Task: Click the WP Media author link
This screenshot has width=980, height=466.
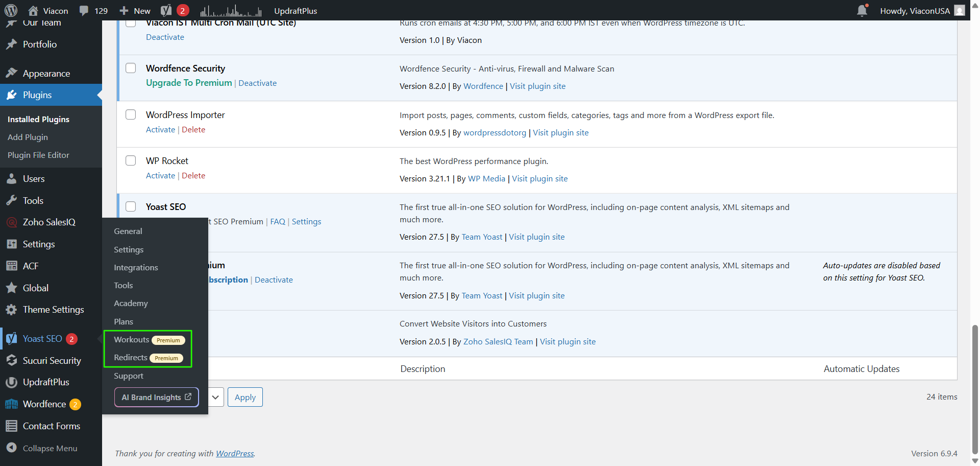Action: click(486, 178)
